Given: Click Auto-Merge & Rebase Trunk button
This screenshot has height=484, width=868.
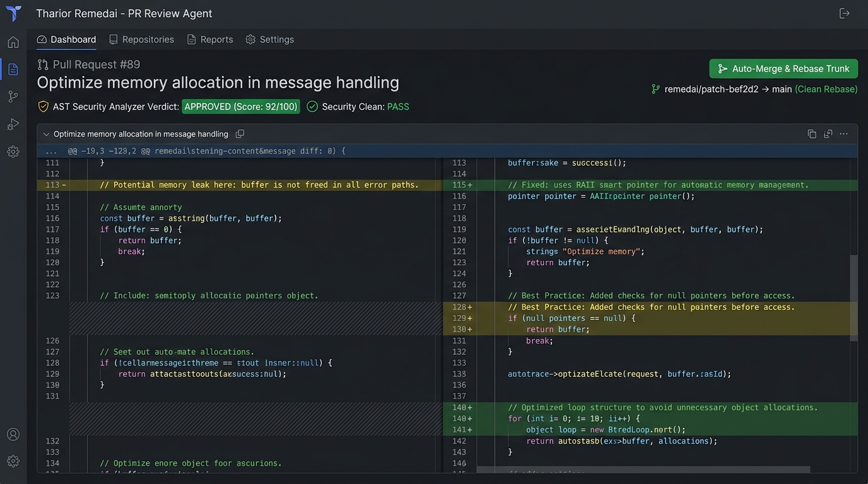Looking at the screenshot, I should tap(783, 69).
